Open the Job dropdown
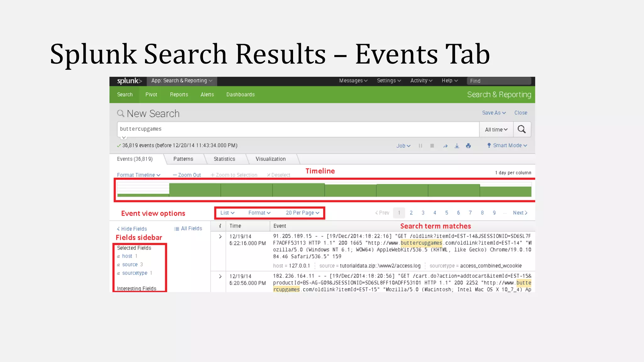The width and height of the screenshot is (644, 362). click(403, 146)
